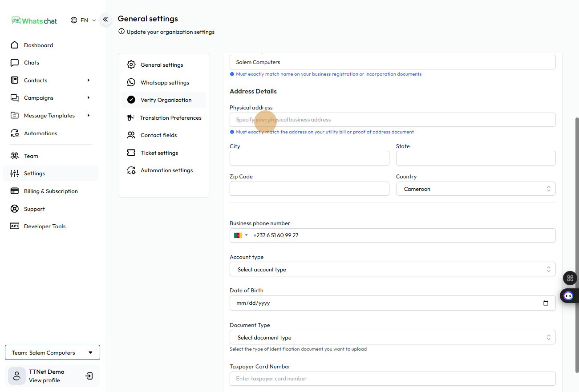Open the Select document type dropdown
This screenshot has width=579, height=392.
tap(392, 337)
